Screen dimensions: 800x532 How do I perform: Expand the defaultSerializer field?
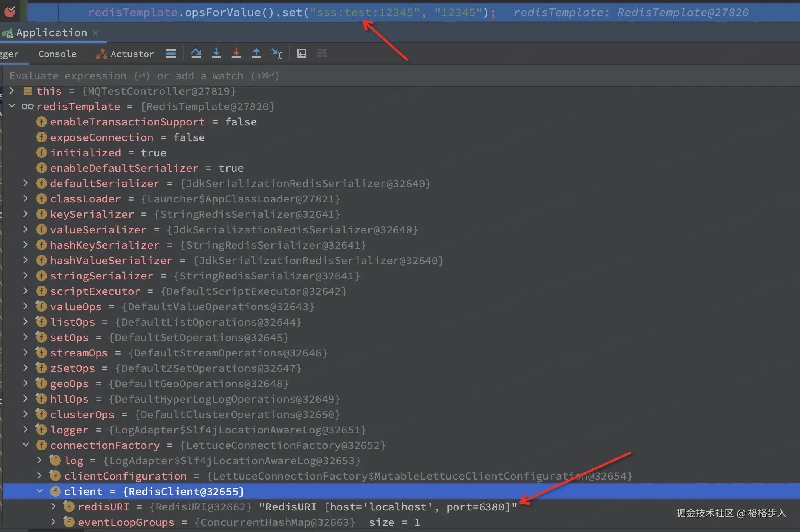(25, 183)
